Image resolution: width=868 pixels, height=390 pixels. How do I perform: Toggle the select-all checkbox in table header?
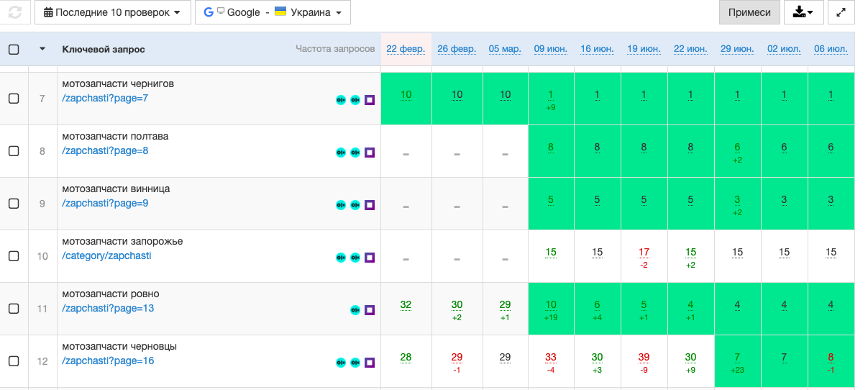pyautogui.click(x=14, y=50)
